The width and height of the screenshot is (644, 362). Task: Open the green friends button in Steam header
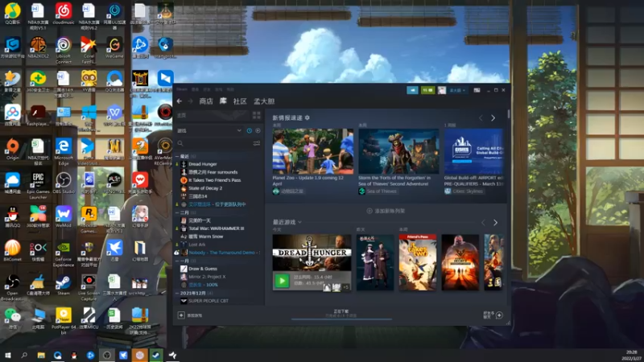point(427,90)
